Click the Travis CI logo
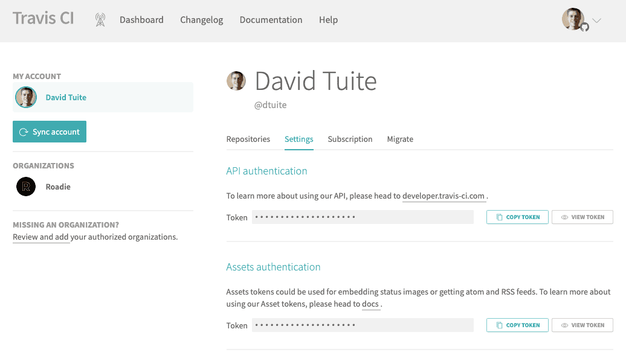Image resolution: width=626 pixels, height=364 pixels. (x=43, y=18)
